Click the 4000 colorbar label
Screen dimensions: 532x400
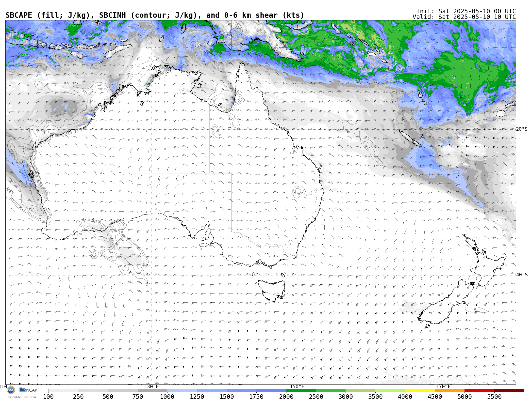pos(405,397)
